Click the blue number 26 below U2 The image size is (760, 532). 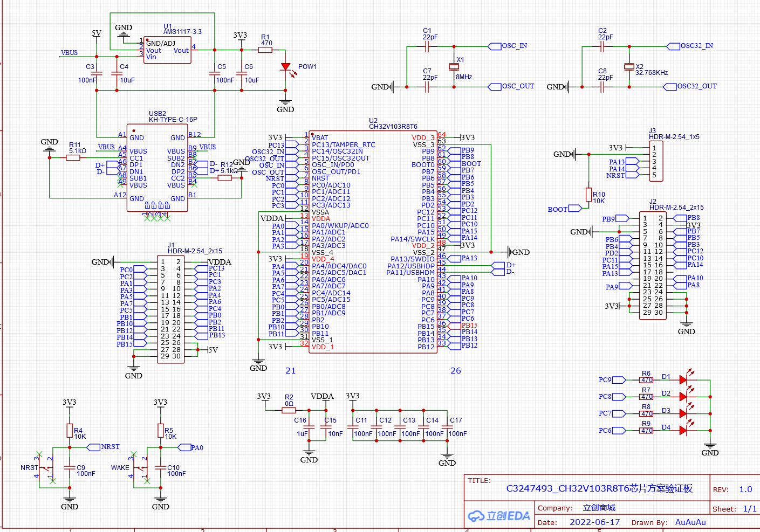(x=456, y=371)
